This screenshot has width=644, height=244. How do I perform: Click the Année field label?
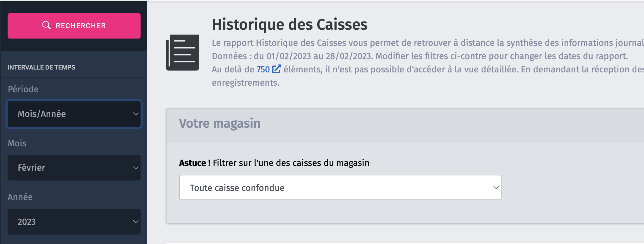click(x=20, y=197)
